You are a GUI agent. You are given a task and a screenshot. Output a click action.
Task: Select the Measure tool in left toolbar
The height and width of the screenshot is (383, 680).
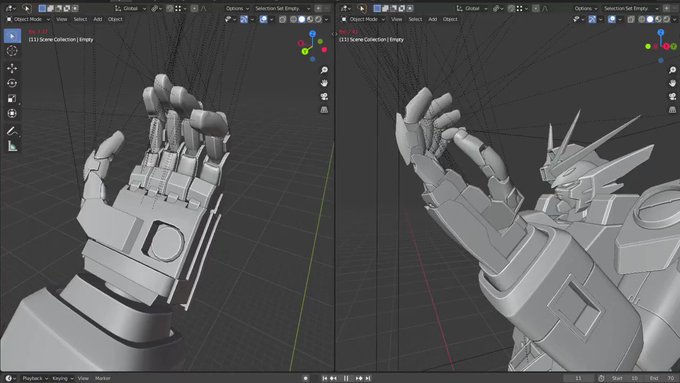pyautogui.click(x=12, y=146)
